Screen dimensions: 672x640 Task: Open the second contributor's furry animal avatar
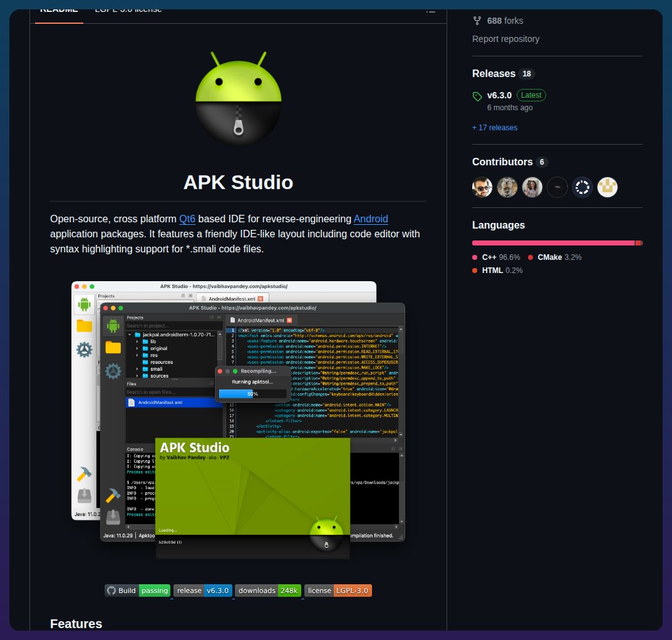(x=507, y=187)
